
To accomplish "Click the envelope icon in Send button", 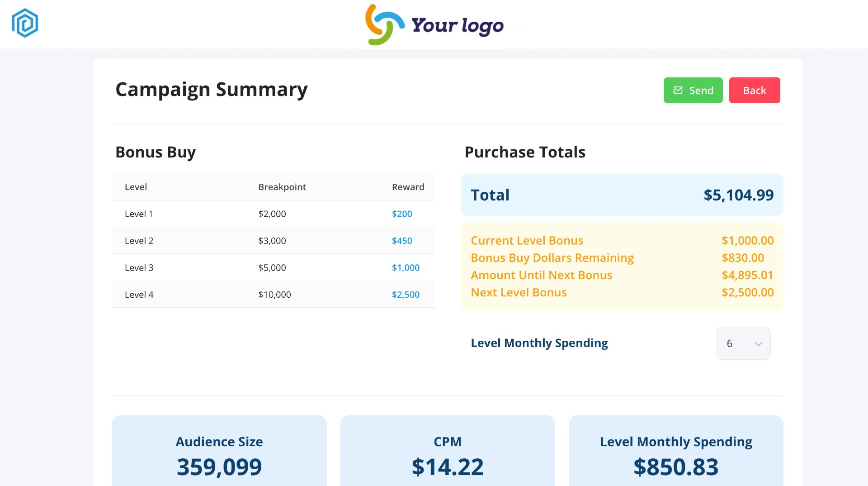I will click(x=677, y=91).
